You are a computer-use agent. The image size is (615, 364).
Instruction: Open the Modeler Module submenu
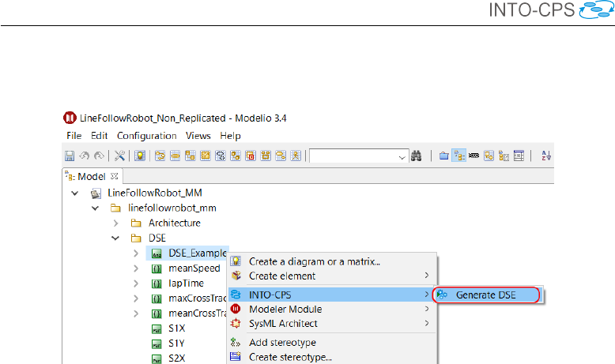[333, 310]
